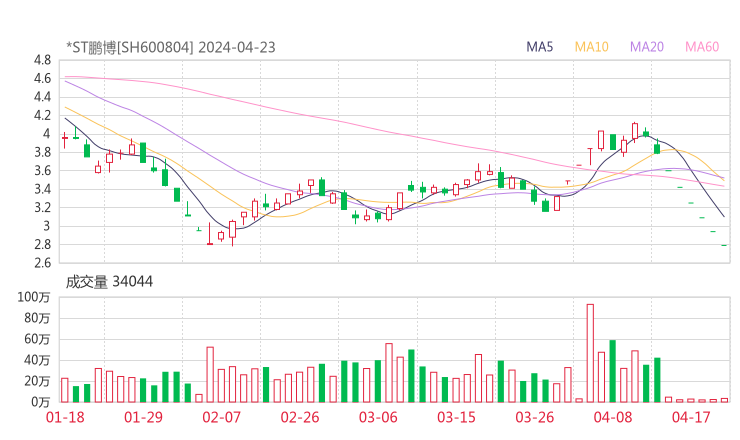
Task: Click the 100万 volume axis label
Action: [34, 297]
